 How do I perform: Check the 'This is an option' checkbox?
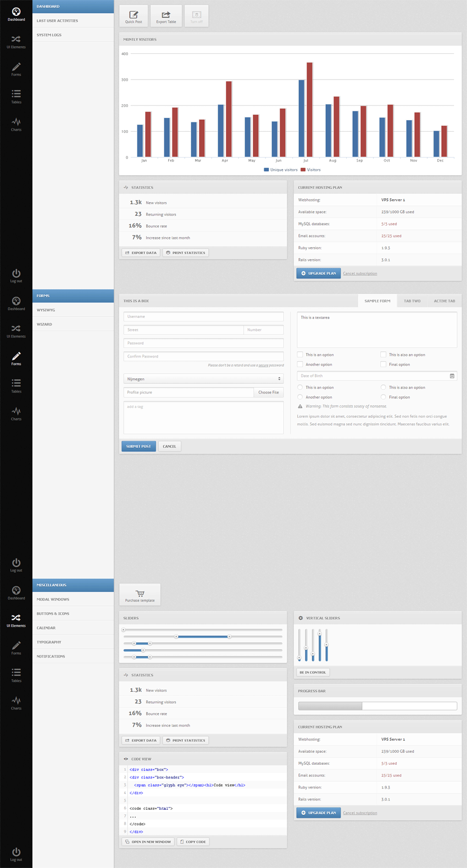tap(301, 355)
